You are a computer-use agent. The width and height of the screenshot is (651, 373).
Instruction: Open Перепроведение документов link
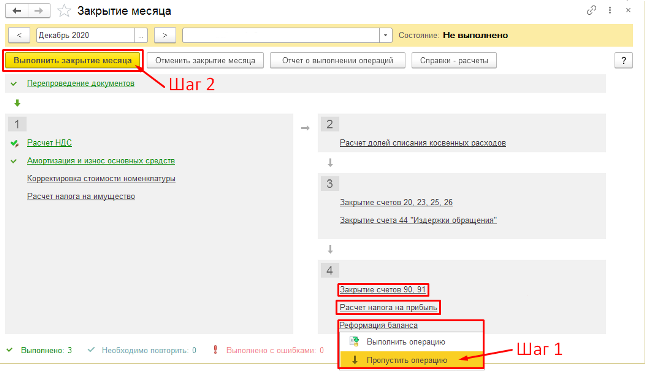(x=81, y=83)
